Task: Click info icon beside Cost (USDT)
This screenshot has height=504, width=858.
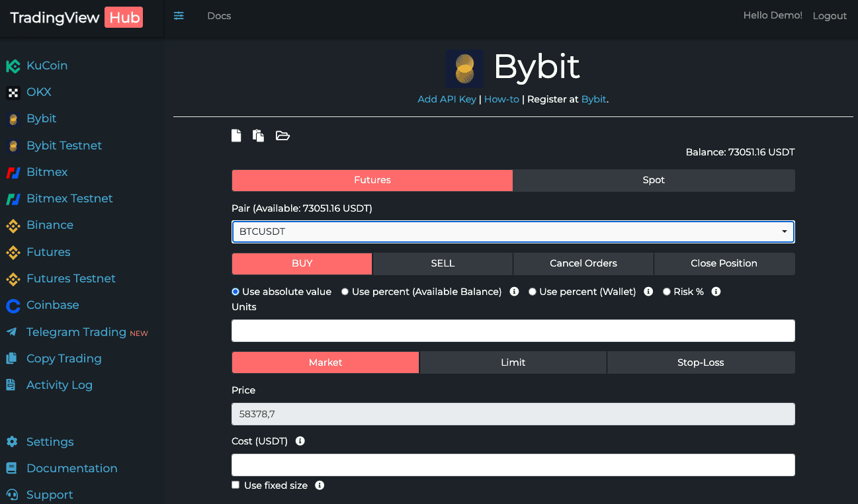Action: [300, 441]
